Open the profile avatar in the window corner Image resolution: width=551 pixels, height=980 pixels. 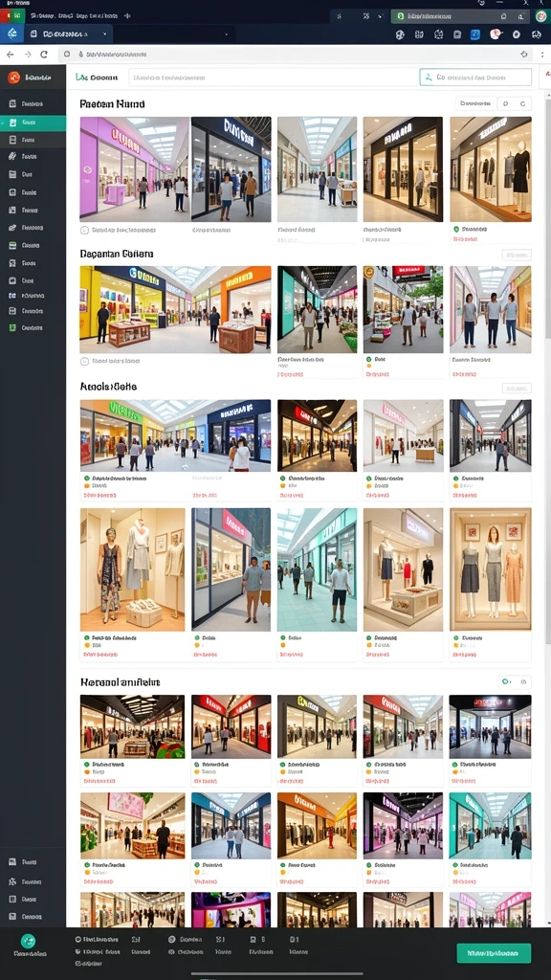point(541,17)
